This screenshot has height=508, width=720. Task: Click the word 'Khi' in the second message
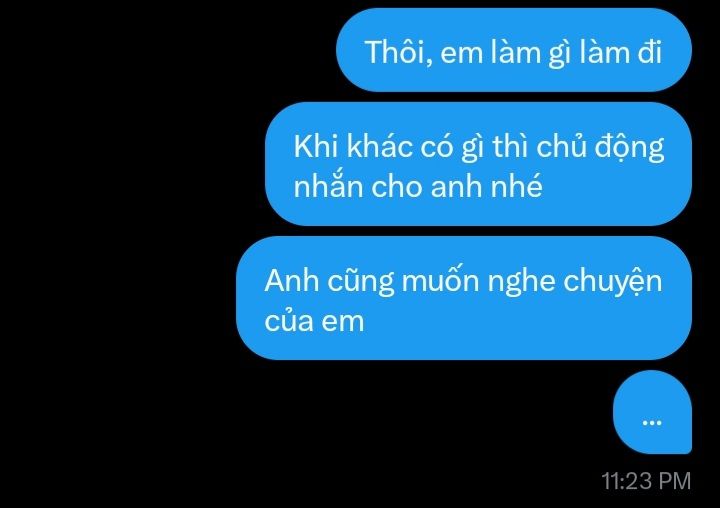coord(315,147)
